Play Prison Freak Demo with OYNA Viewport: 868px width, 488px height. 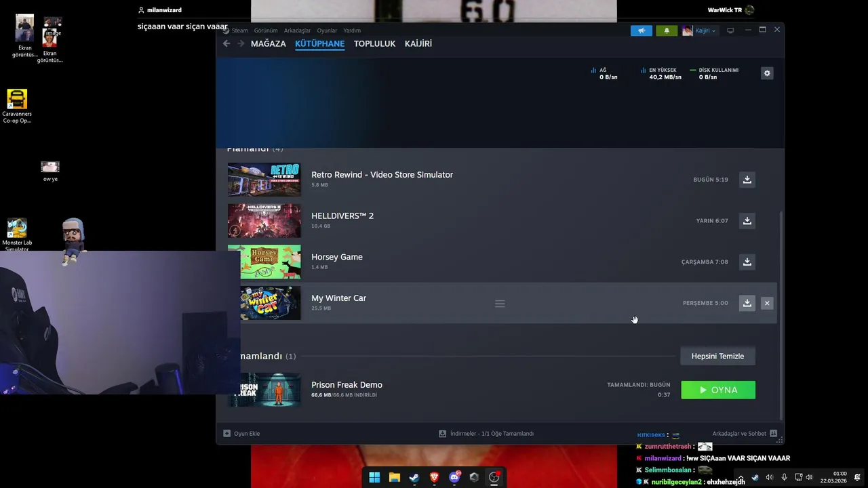pyautogui.click(x=718, y=390)
